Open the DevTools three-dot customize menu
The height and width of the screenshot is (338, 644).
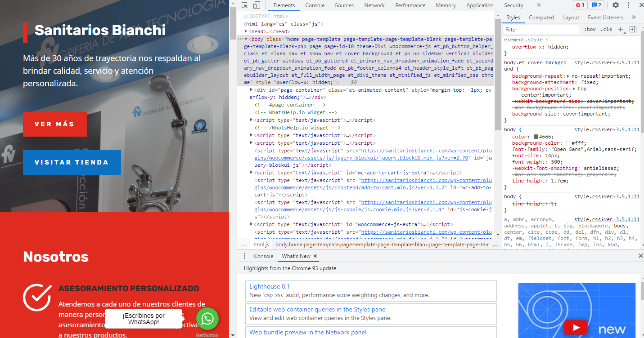(628, 5)
